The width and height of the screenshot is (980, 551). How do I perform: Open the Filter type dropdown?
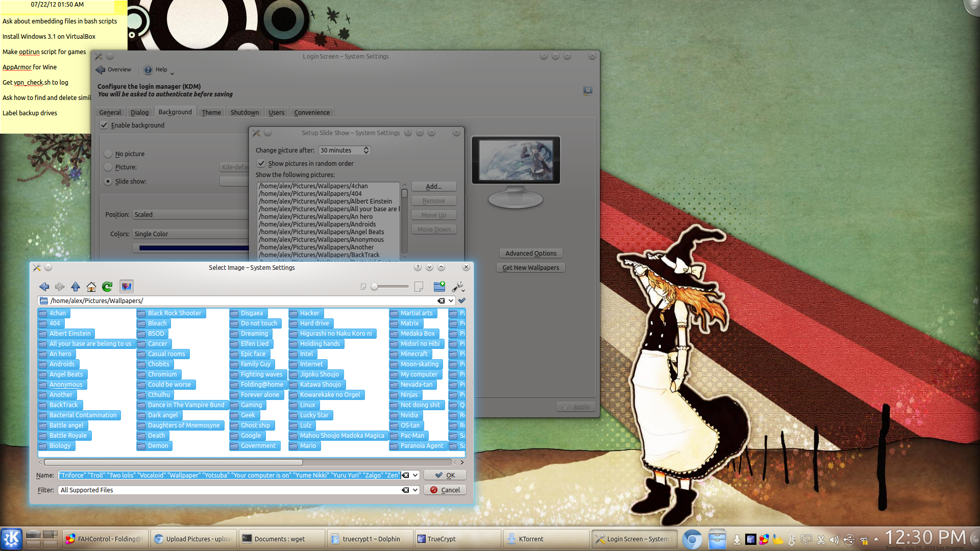click(415, 490)
